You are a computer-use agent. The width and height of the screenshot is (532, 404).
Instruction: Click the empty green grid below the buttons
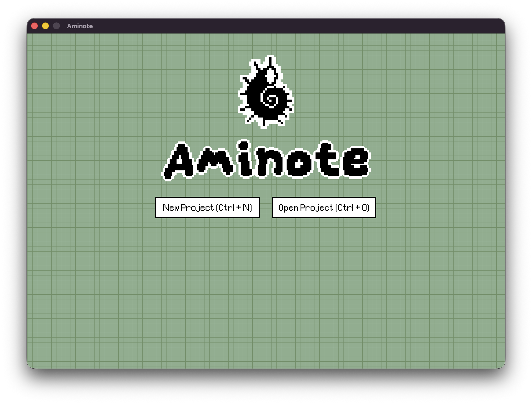click(x=266, y=289)
